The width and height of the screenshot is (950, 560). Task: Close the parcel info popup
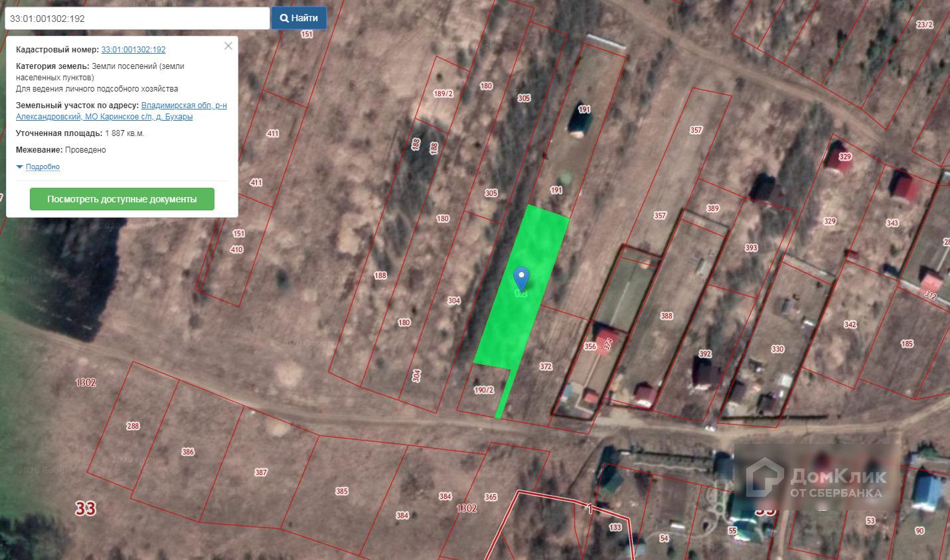(228, 46)
